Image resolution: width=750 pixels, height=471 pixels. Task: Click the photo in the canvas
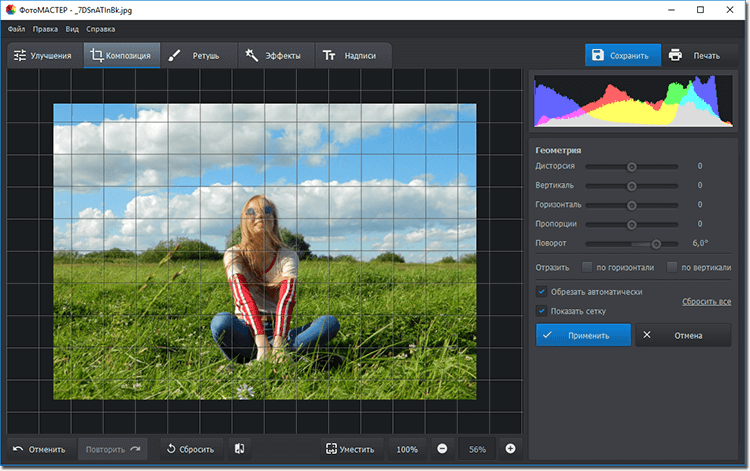click(x=265, y=252)
